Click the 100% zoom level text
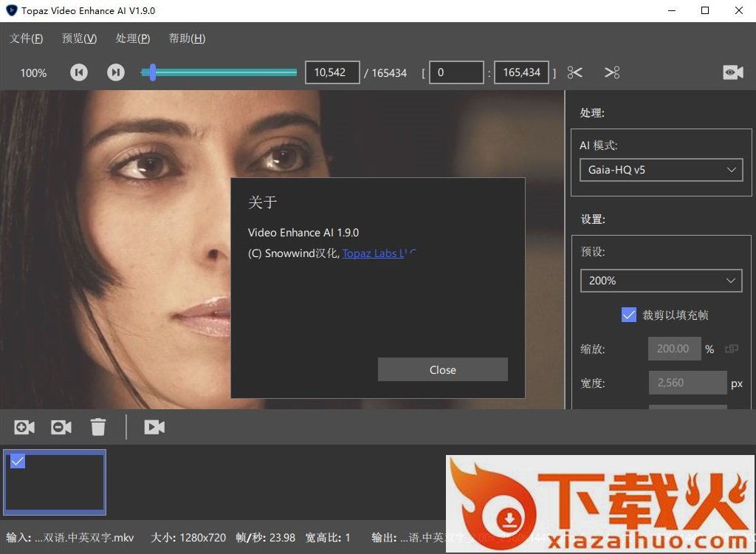The height and width of the screenshot is (554, 756). [x=33, y=73]
